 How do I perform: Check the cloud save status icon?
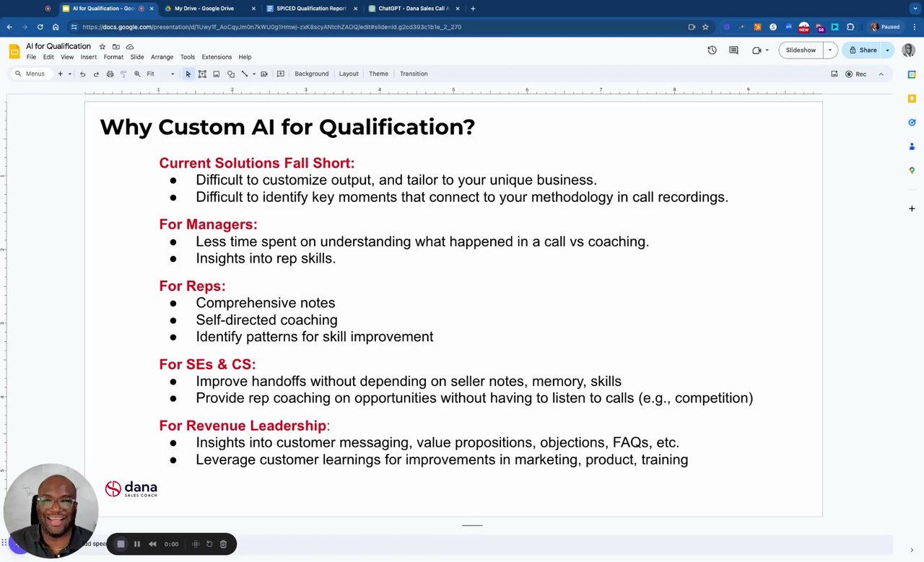click(x=129, y=47)
